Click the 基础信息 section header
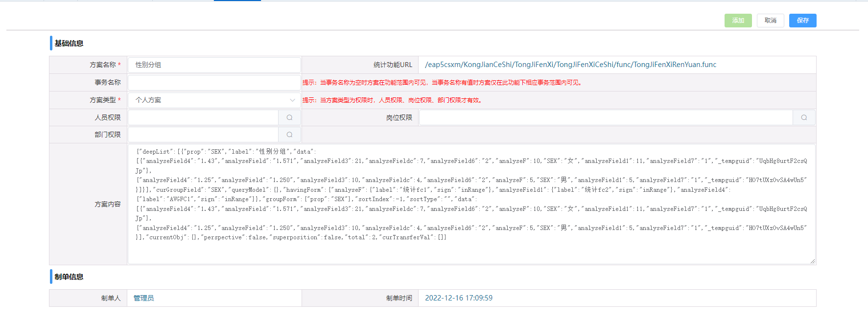The width and height of the screenshot is (868, 322). click(69, 44)
